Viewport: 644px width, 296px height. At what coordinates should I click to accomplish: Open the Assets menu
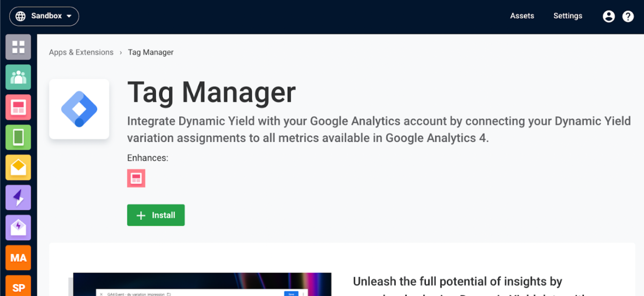click(x=522, y=16)
